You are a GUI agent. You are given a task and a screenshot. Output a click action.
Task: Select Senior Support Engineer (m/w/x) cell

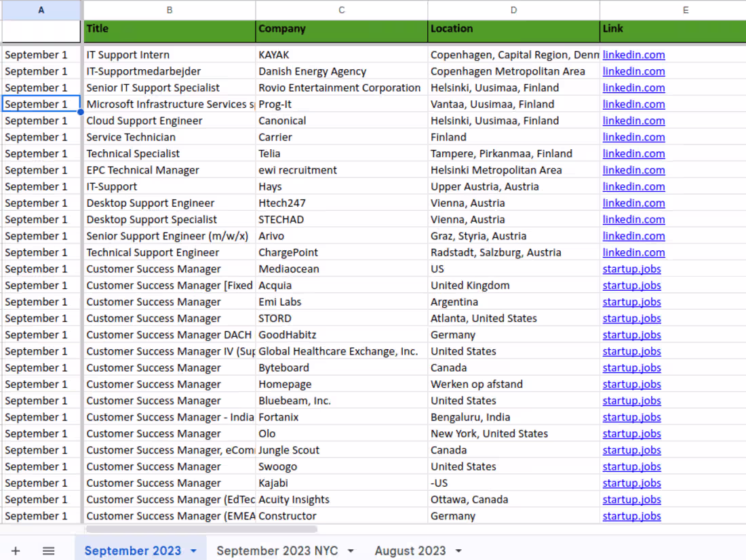170,236
